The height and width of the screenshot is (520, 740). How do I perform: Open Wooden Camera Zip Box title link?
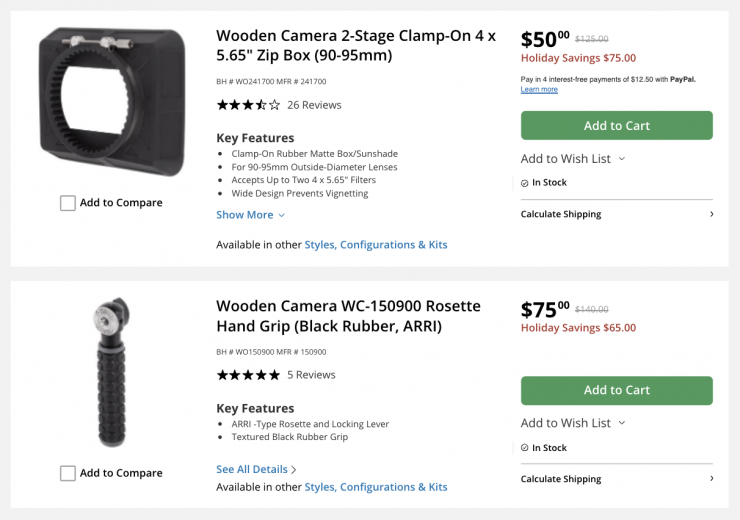pyautogui.click(x=355, y=45)
